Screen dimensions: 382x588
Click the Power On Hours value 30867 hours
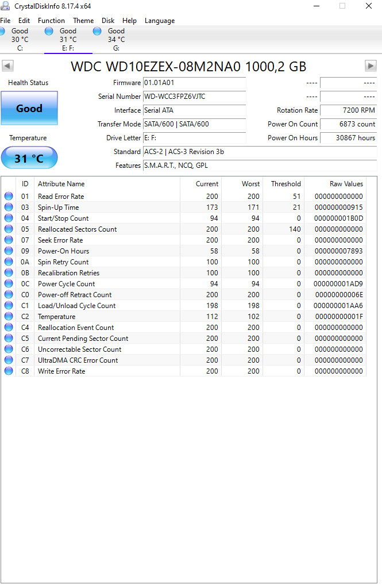pos(349,138)
